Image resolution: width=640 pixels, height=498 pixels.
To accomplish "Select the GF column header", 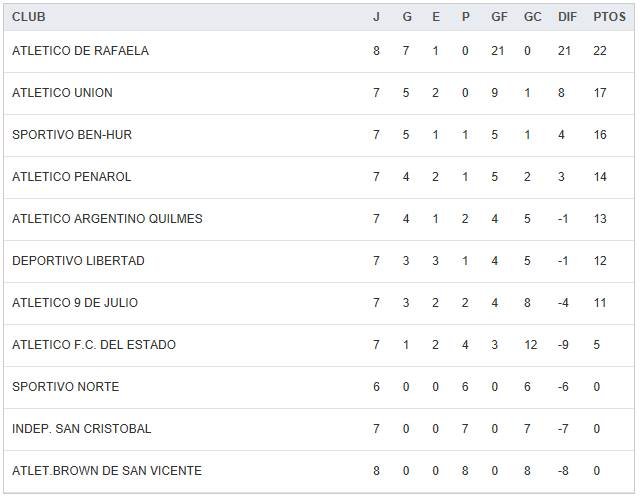I will click(499, 17).
